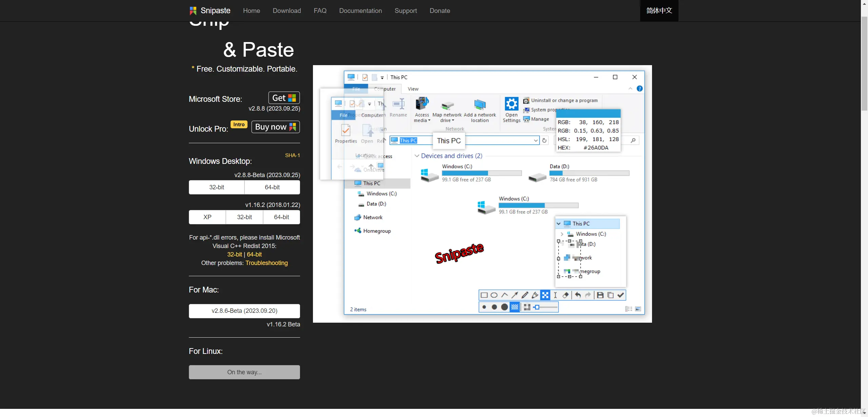The image size is (868, 417).
Task: Click the blue color swatch above RGB values
Action: [589, 113]
